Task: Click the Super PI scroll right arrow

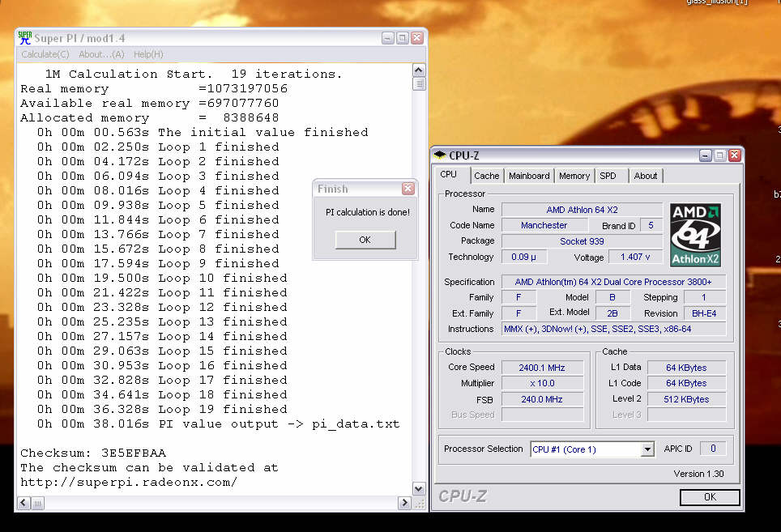Action: click(404, 503)
